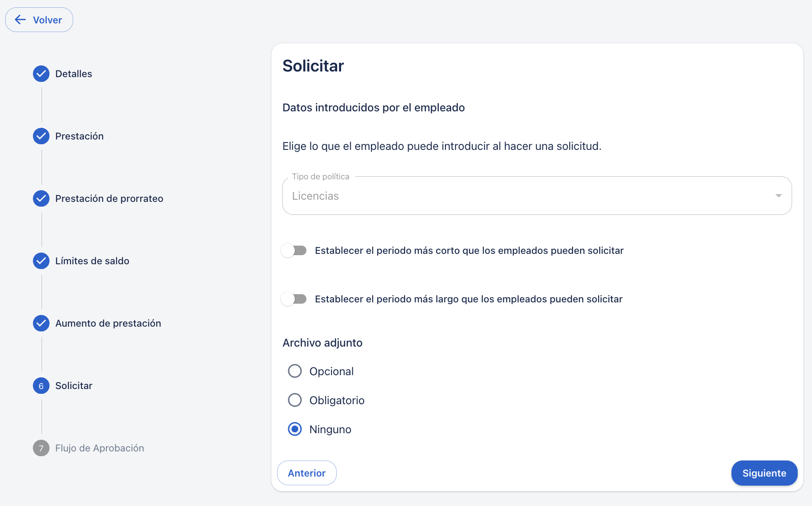Image resolution: width=812 pixels, height=506 pixels.
Task: Click the Prestación de prorrateo checkmark icon
Action: coord(41,198)
